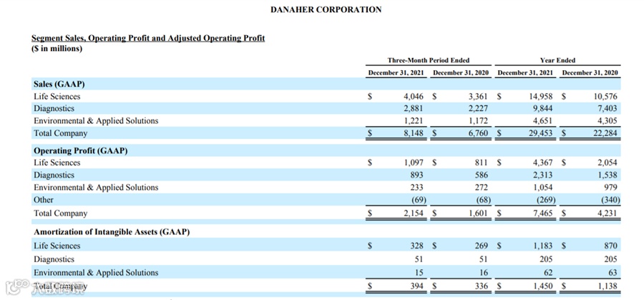Viewport: 644px width, 300px height.
Task: Select Life Sciences sales value 3,361
Action: (x=478, y=97)
